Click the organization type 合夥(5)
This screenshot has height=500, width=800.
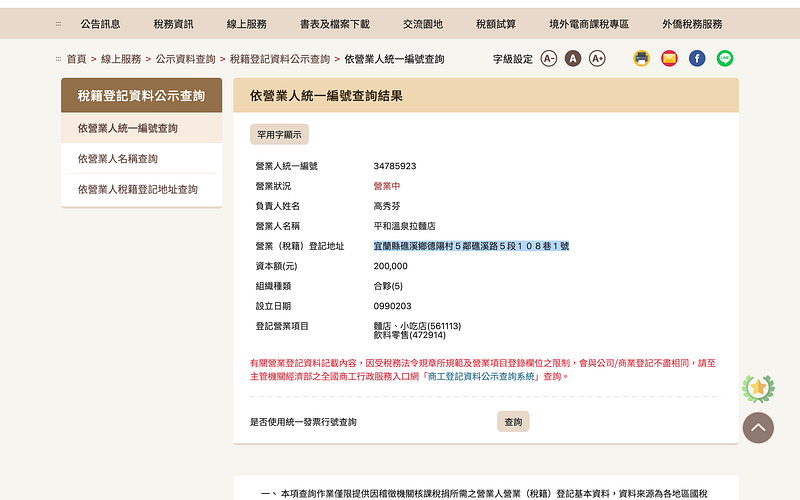(x=388, y=286)
